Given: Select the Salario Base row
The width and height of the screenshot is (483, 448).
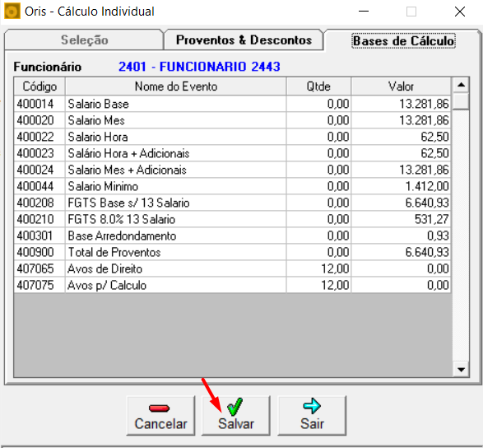Looking at the screenshot, I should [x=233, y=104].
